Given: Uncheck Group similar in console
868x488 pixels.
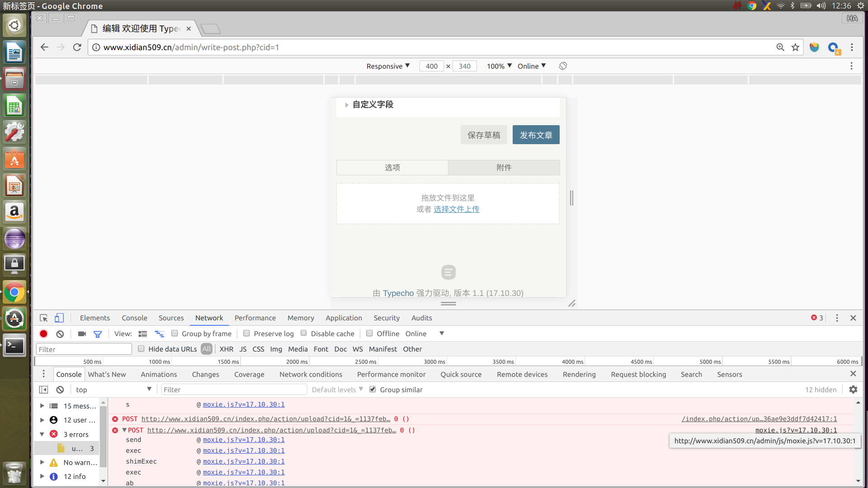Looking at the screenshot, I should (x=373, y=389).
